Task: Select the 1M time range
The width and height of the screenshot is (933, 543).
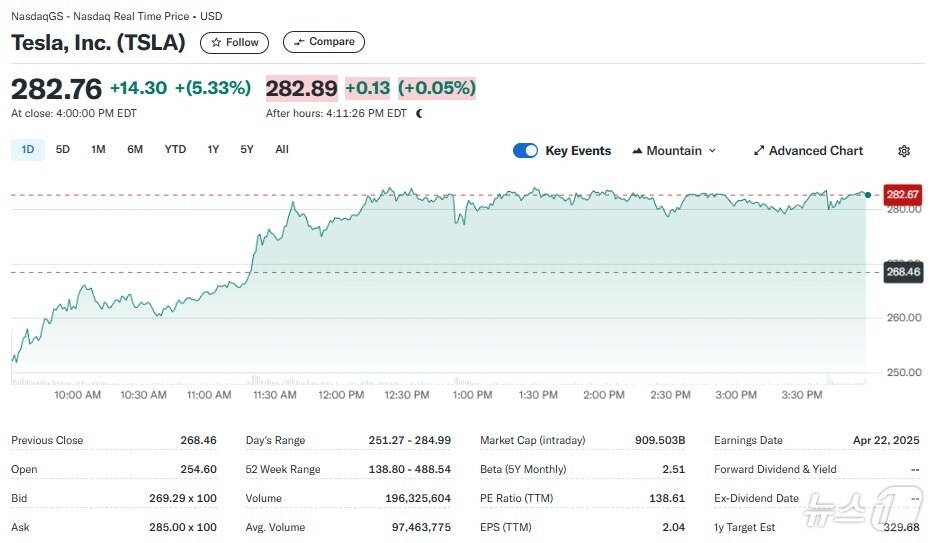Action: [x=98, y=150]
